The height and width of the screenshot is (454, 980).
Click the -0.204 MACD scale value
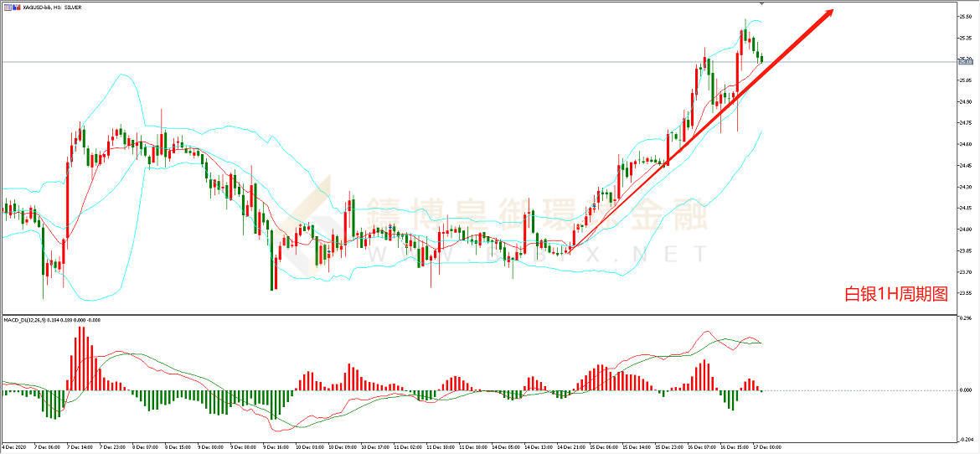click(x=964, y=438)
